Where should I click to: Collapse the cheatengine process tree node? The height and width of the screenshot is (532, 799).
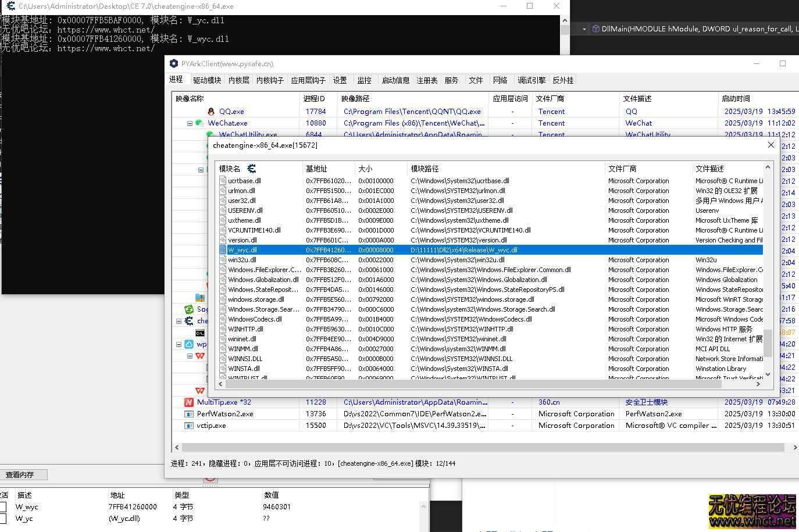coord(179,321)
